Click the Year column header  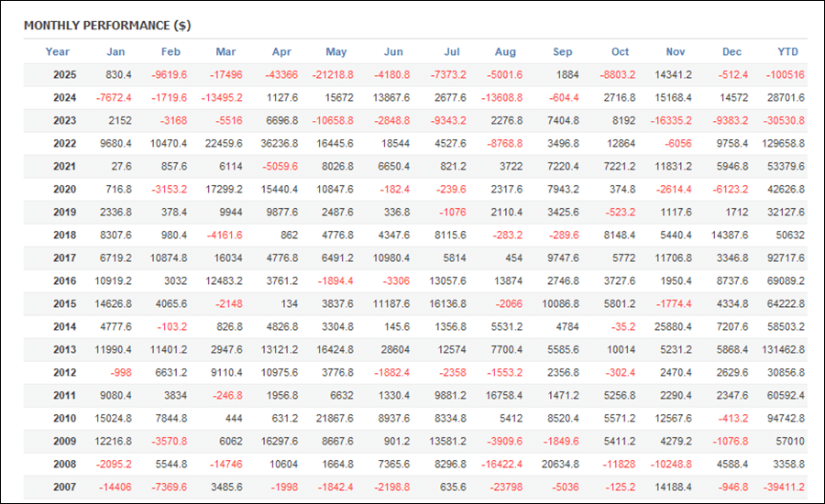[57, 52]
